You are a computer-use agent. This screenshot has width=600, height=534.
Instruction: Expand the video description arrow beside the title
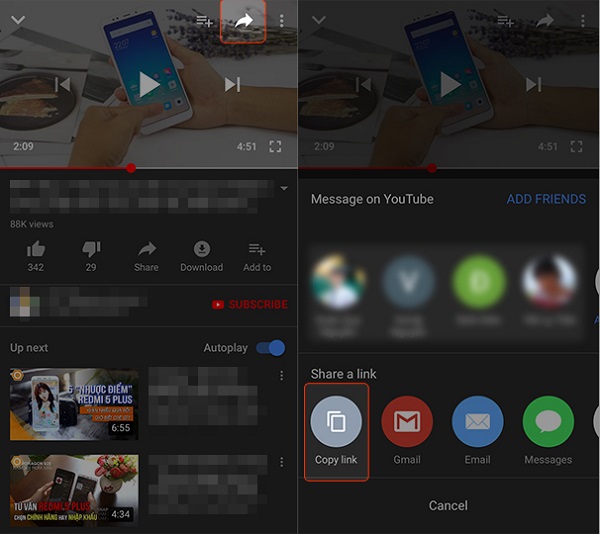pyautogui.click(x=284, y=188)
